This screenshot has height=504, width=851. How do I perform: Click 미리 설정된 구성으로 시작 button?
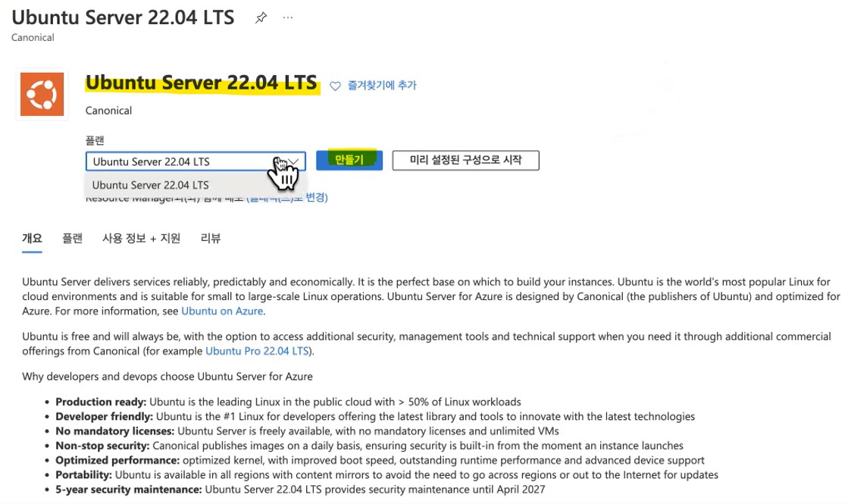pyautogui.click(x=465, y=160)
